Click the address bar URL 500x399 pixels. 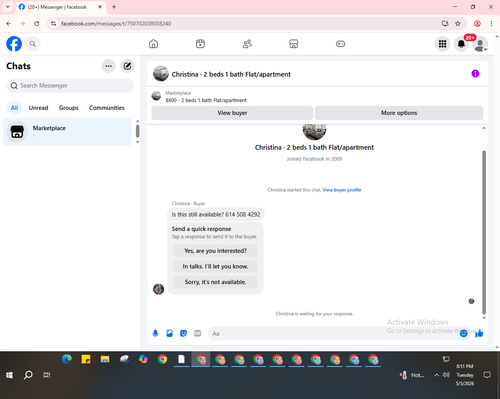pos(116,24)
